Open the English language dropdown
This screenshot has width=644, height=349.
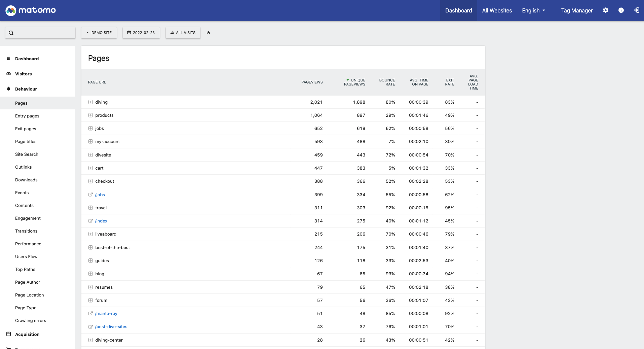(533, 10)
